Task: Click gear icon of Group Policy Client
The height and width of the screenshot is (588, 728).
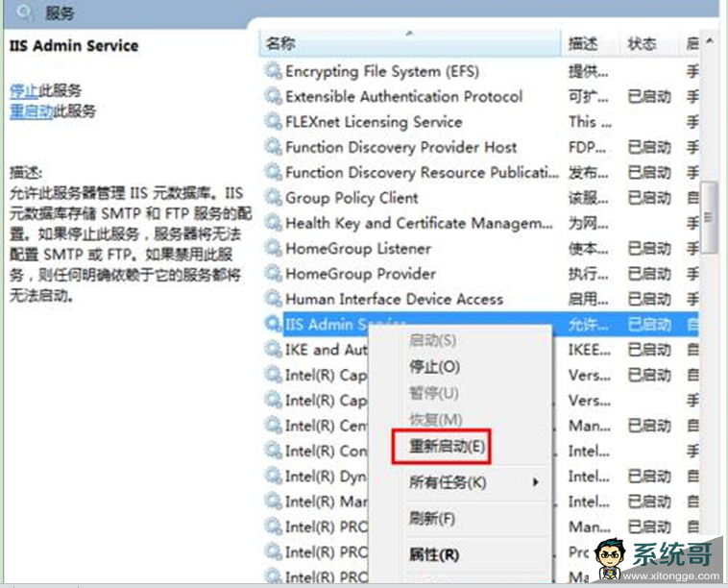Action: [x=273, y=197]
